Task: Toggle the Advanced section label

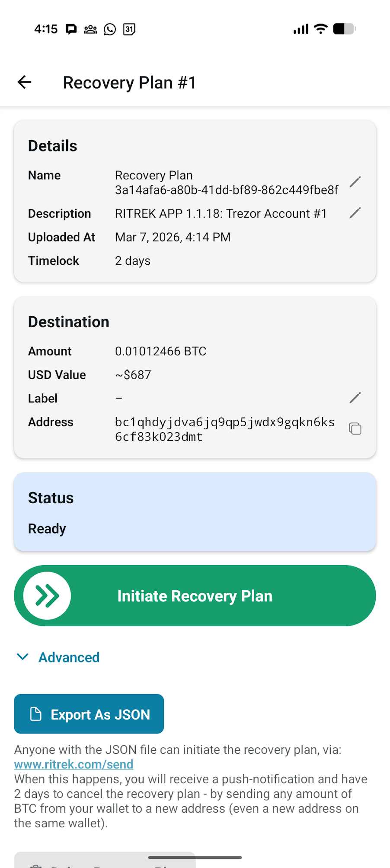Action: [69, 657]
